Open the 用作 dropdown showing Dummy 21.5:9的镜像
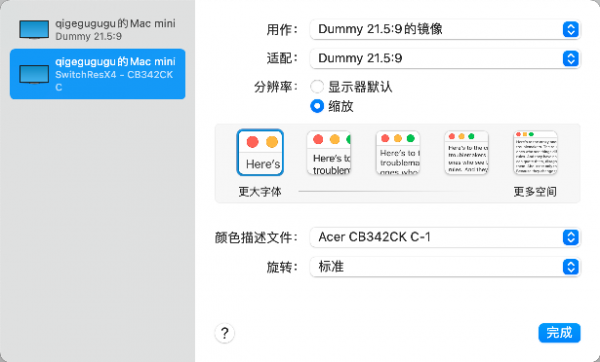The width and height of the screenshot is (600, 362). [445, 29]
